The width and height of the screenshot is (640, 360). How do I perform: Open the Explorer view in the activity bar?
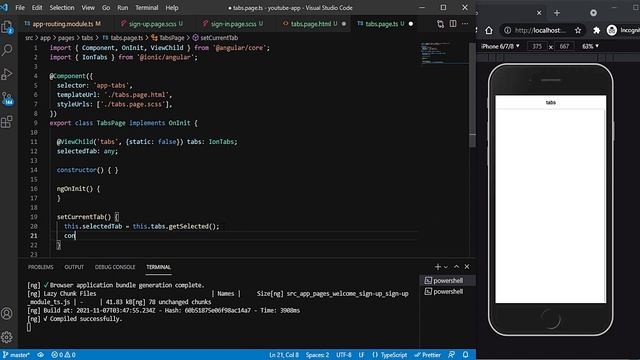click(x=7, y=28)
